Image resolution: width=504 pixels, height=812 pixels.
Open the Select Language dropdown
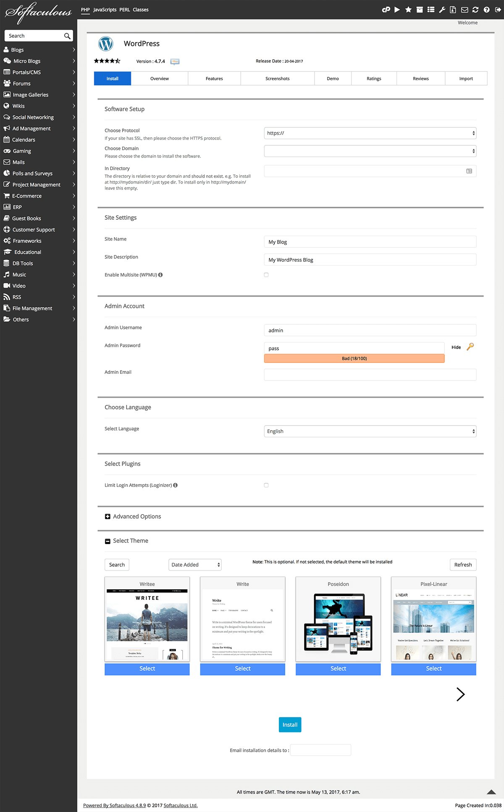[370, 431]
